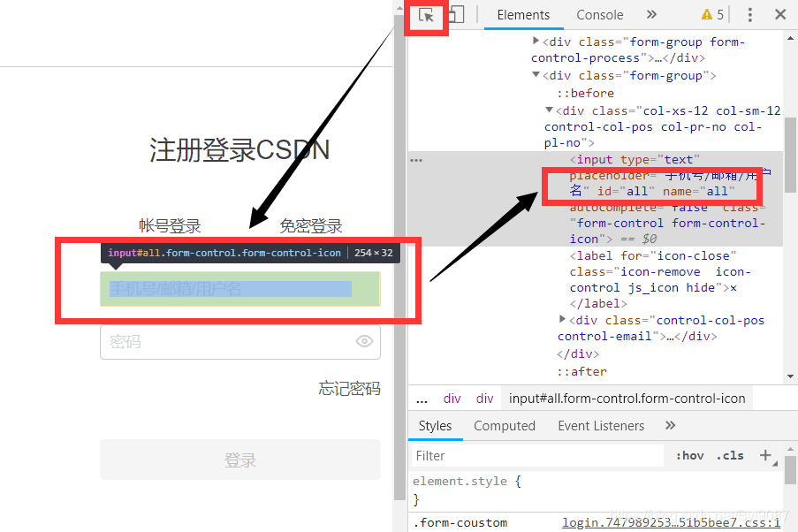Close the DevTools panel
This screenshot has height=532, width=798.
[780, 14]
